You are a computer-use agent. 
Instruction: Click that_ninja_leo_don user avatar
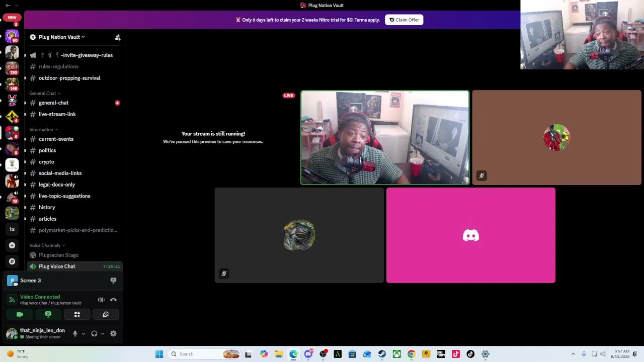pyautogui.click(x=11, y=333)
